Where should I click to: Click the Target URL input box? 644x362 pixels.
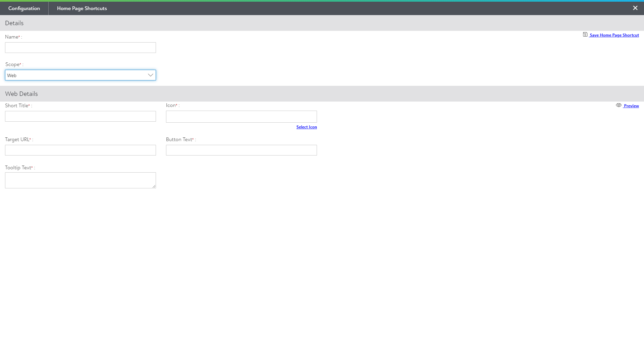click(80, 150)
